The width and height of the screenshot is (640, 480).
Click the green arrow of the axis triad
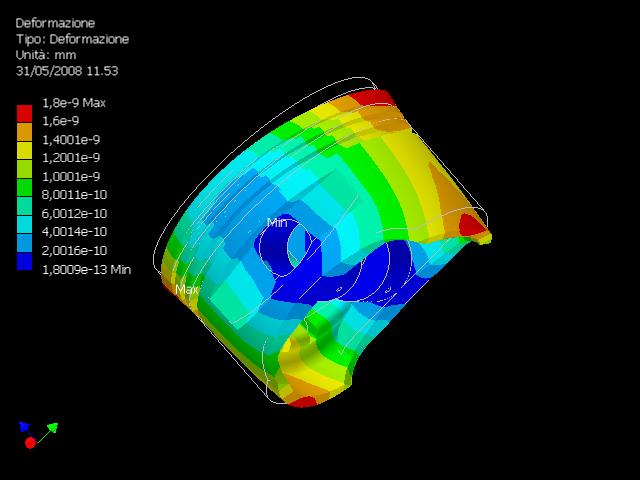click(53, 428)
